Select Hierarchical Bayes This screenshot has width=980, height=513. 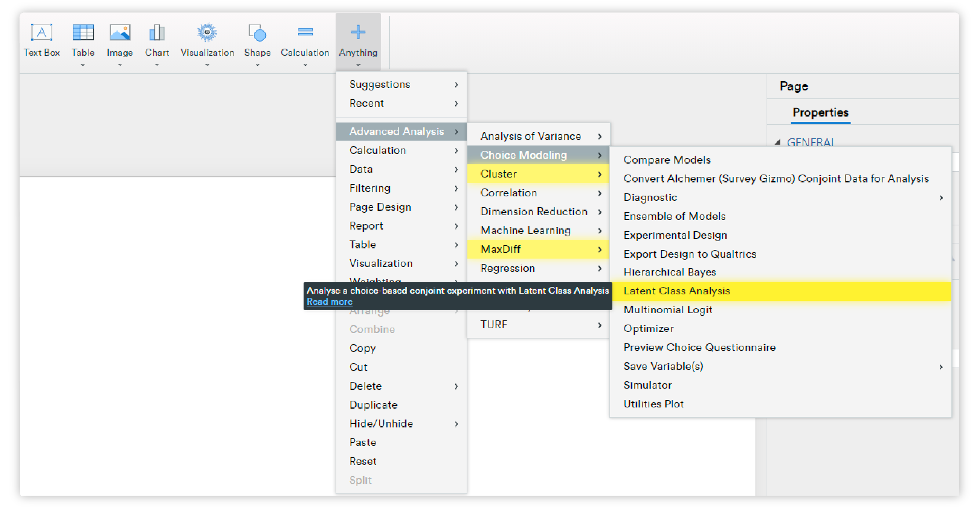click(x=781, y=272)
